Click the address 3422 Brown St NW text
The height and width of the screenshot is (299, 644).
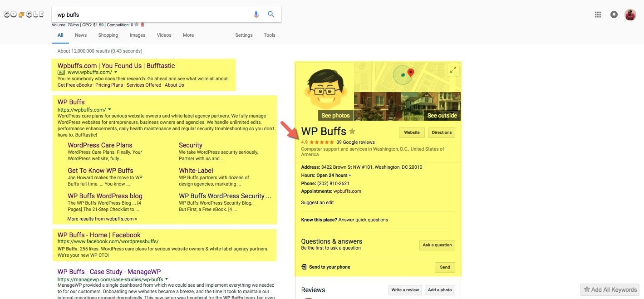pyautogui.click(x=372, y=167)
